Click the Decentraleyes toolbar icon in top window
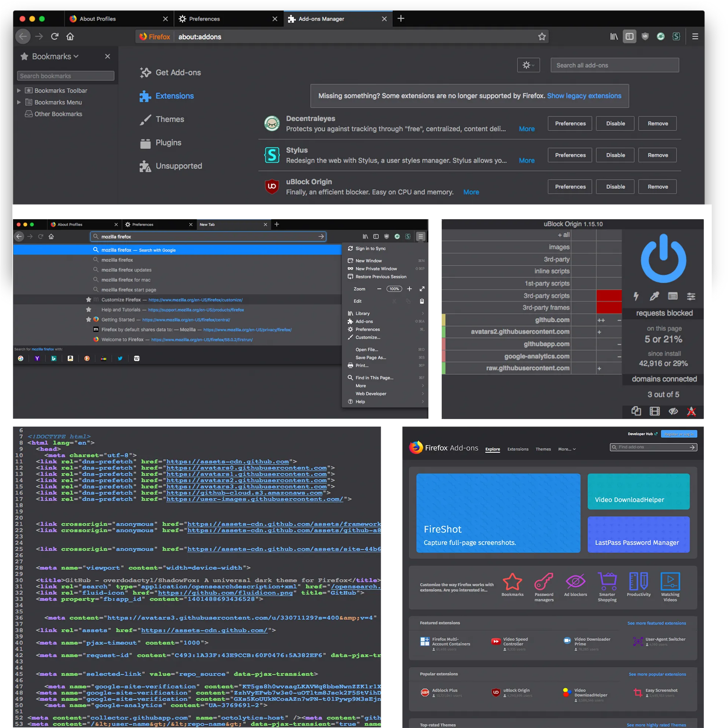Viewport: 728px width, 728px height. click(661, 36)
